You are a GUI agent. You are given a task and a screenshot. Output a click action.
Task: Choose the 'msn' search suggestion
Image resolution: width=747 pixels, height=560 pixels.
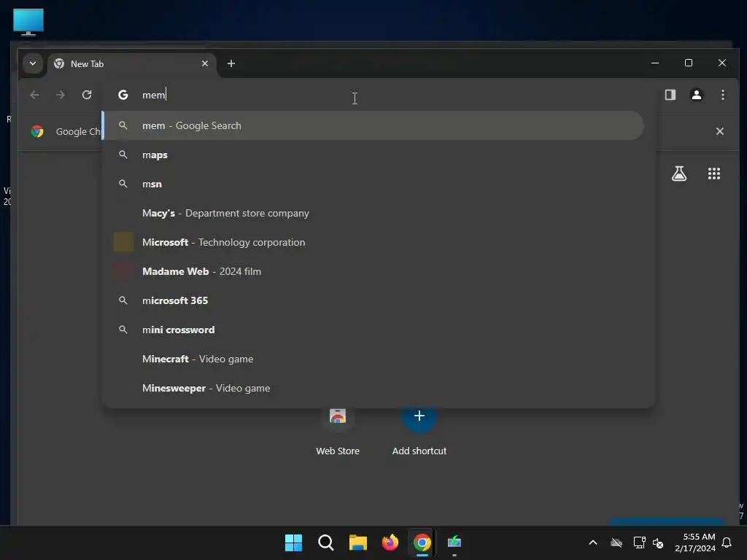(374, 184)
